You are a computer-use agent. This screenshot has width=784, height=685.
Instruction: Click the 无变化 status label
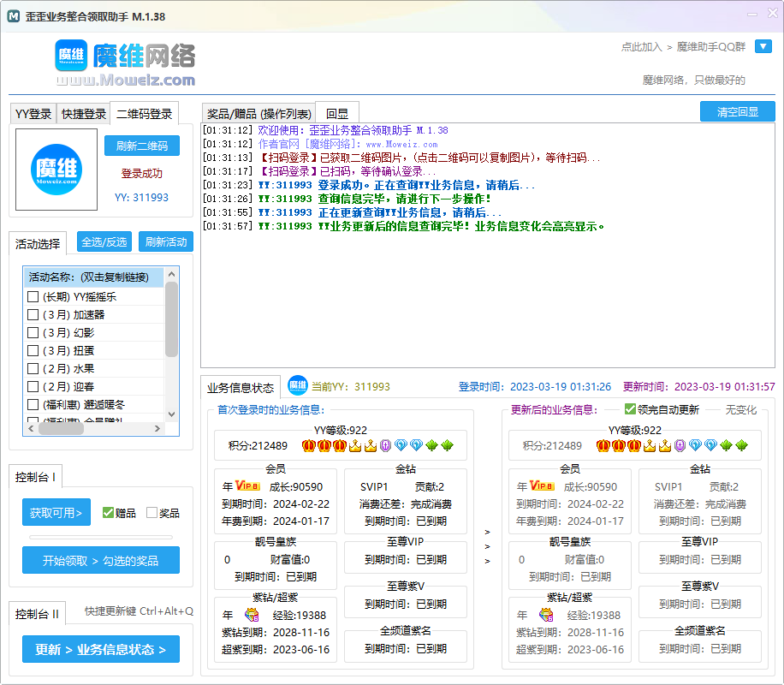(x=740, y=410)
